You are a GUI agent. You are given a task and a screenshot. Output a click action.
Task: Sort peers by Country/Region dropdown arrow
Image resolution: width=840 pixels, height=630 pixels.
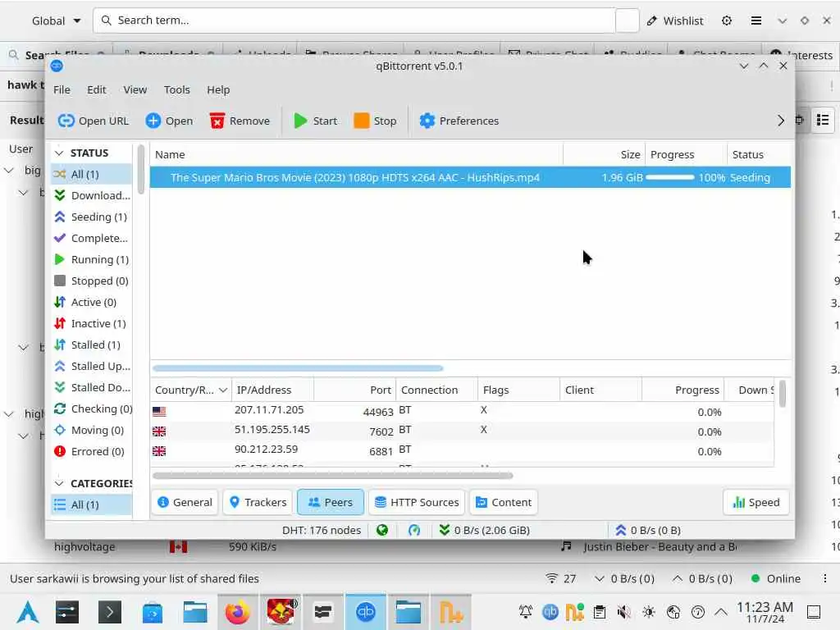pos(223,390)
